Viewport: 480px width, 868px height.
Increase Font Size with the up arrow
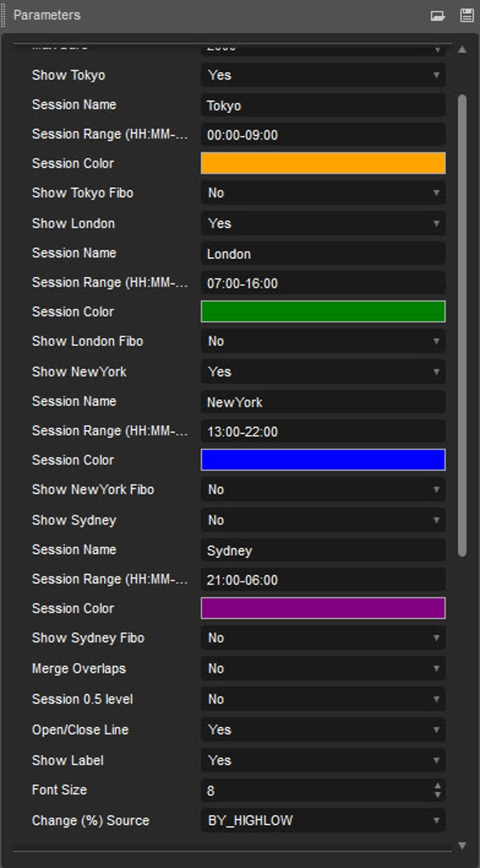438,786
